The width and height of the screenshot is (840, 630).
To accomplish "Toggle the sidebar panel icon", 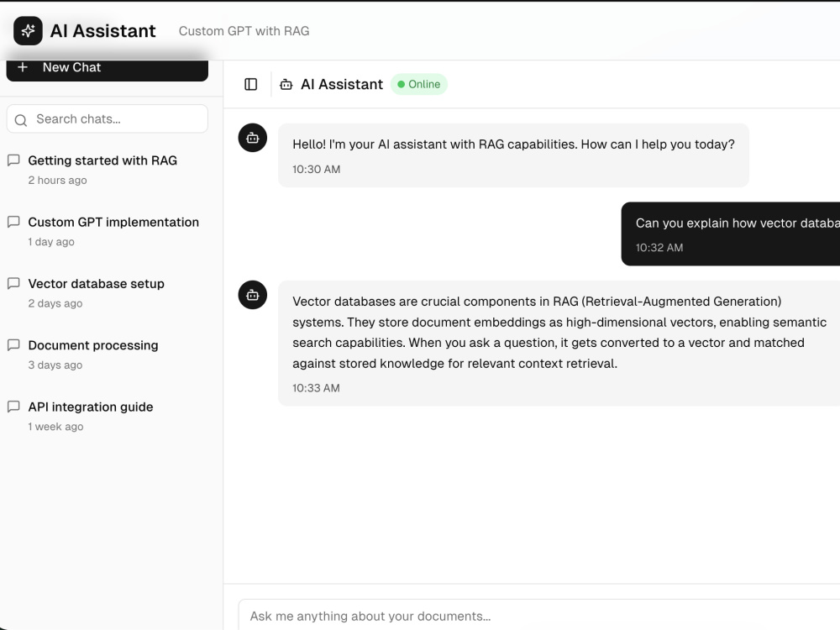I will [250, 84].
